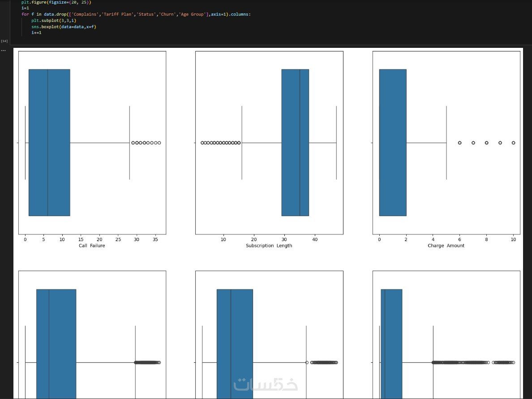Select the Charge Amount boxplot

point(446,143)
